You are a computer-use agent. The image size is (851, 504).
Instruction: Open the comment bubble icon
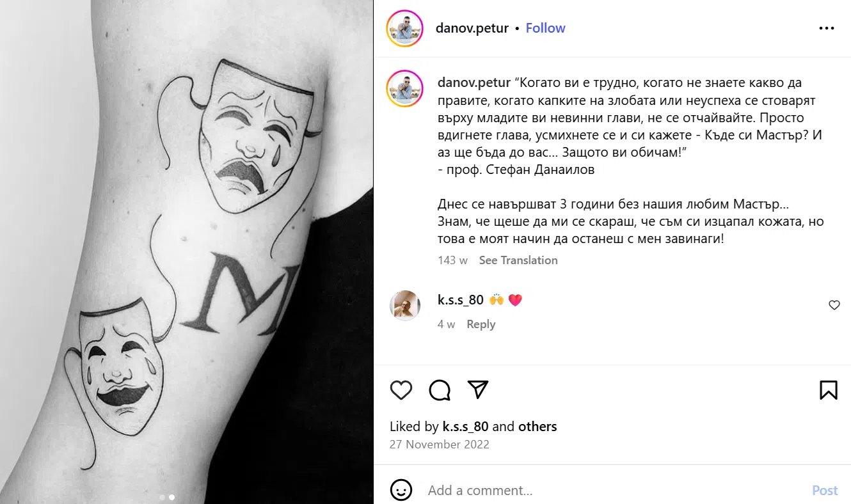440,390
